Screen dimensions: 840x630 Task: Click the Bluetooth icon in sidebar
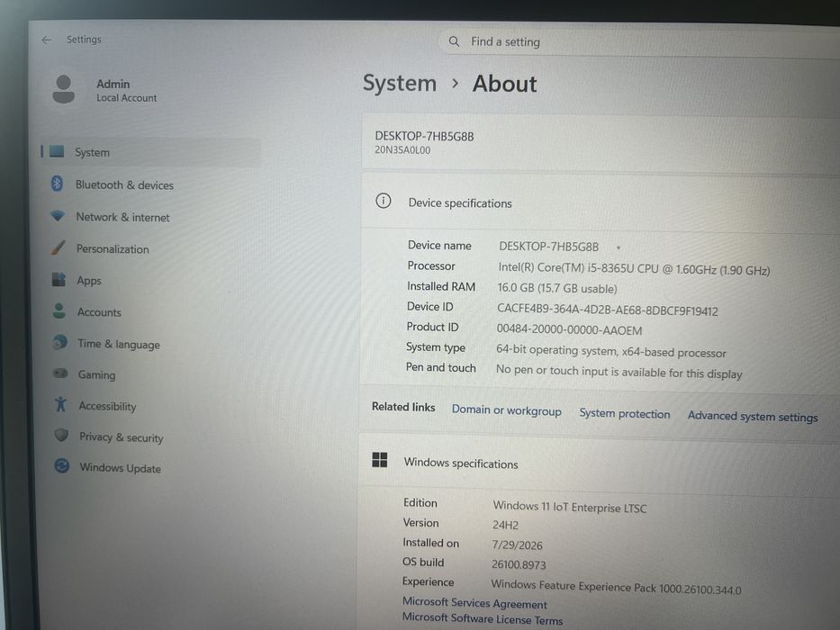click(x=58, y=184)
